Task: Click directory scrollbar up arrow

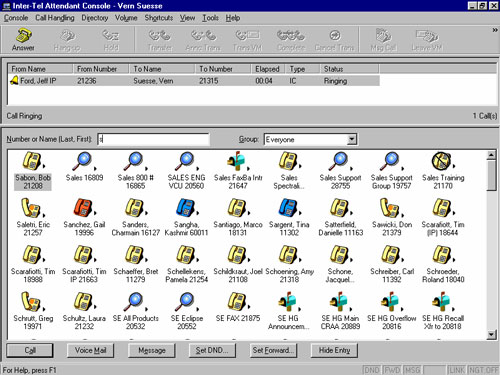Action: click(x=491, y=155)
